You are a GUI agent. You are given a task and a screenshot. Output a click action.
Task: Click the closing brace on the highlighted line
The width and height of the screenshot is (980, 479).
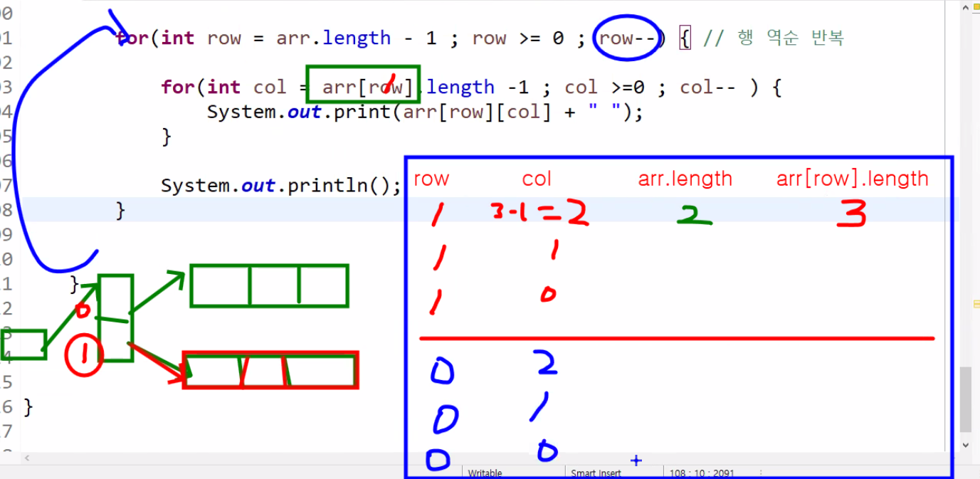[x=120, y=210]
